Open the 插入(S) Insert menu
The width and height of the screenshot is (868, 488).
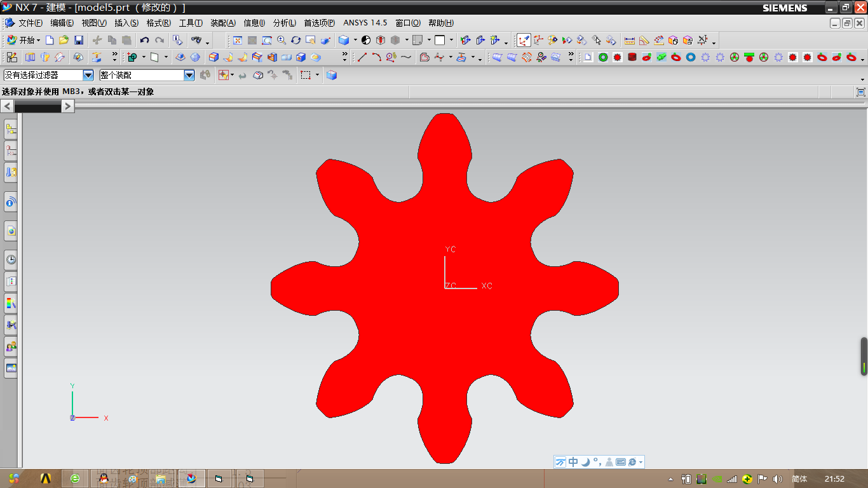point(126,23)
